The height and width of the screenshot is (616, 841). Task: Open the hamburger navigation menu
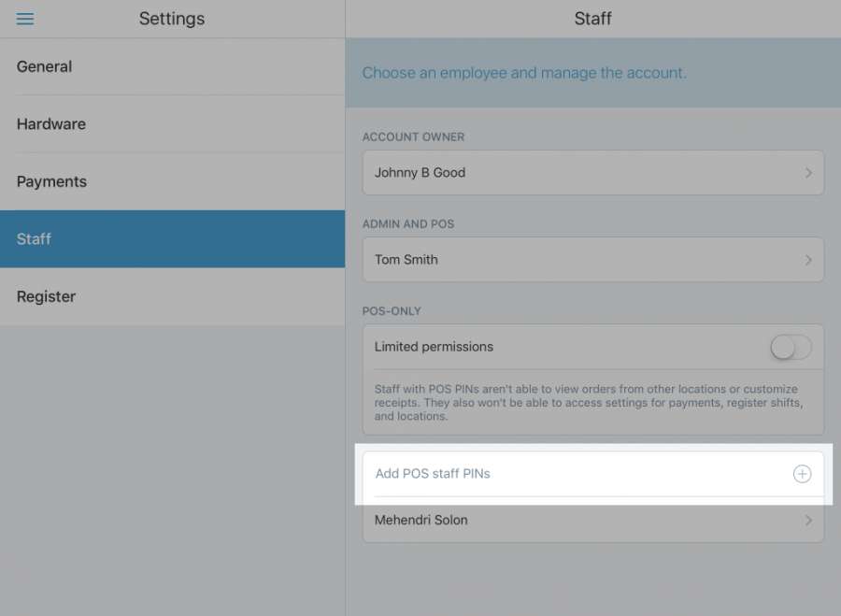25,19
